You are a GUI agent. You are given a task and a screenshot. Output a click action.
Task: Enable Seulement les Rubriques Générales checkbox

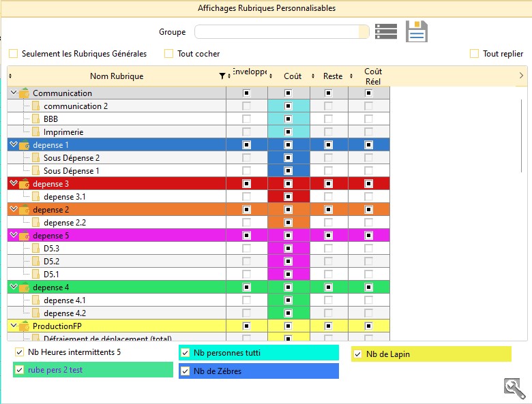click(14, 54)
